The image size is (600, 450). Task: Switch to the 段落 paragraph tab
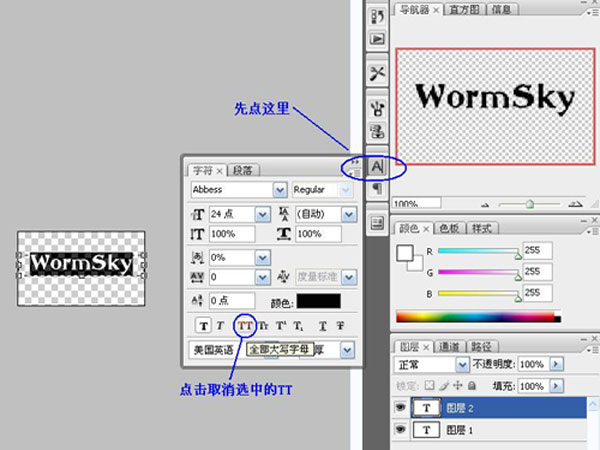[243, 170]
